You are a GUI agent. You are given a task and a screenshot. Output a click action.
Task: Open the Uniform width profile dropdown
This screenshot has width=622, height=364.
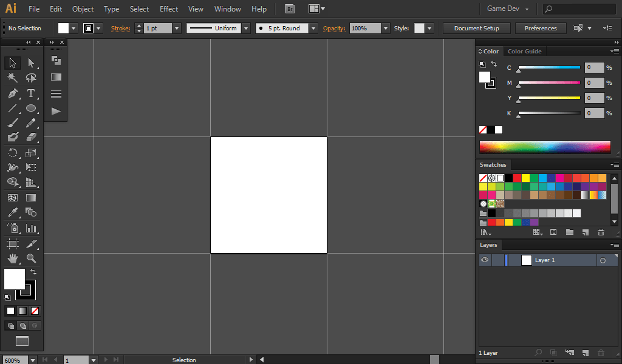pyautogui.click(x=245, y=28)
